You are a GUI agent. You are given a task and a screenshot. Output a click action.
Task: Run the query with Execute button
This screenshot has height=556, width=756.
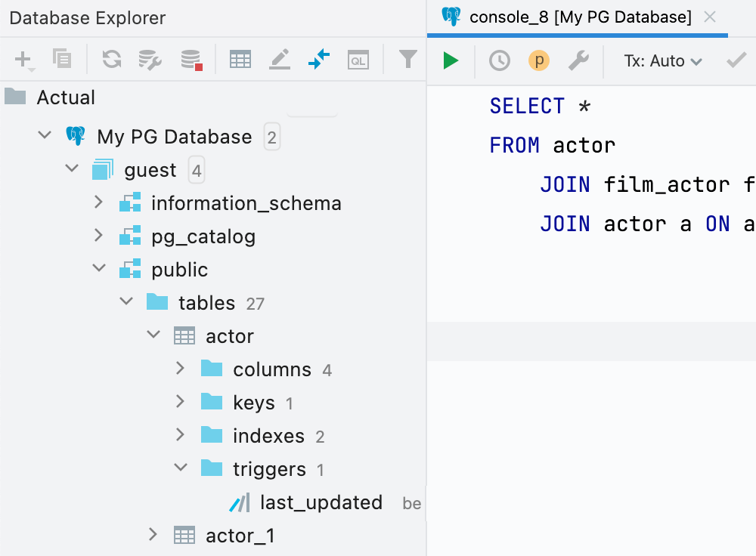point(451,60)
